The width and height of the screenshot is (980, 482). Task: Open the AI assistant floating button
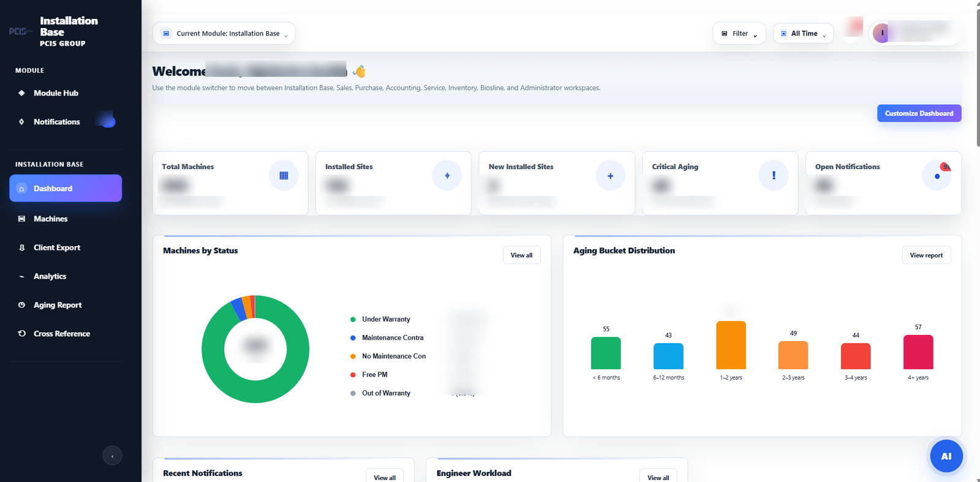click(x=946, y=456)
